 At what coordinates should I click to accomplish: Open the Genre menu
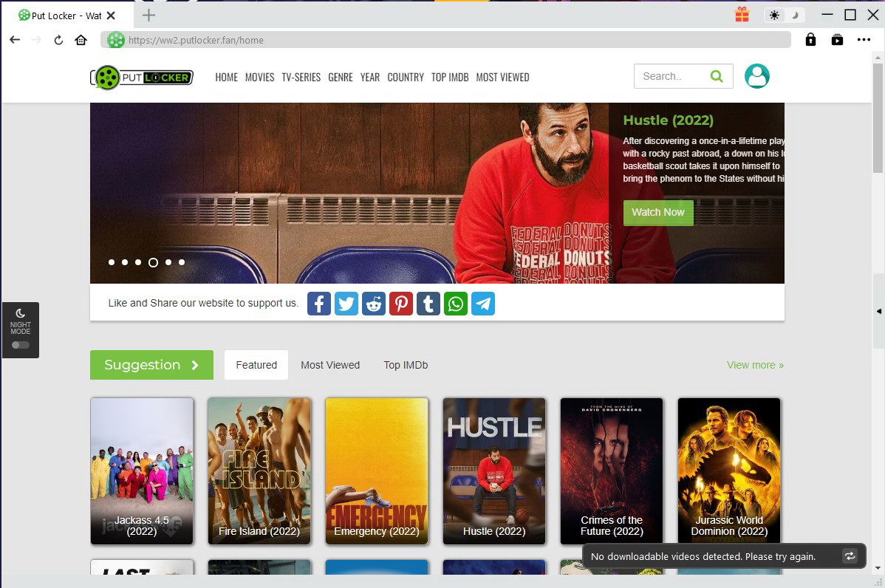341,77
